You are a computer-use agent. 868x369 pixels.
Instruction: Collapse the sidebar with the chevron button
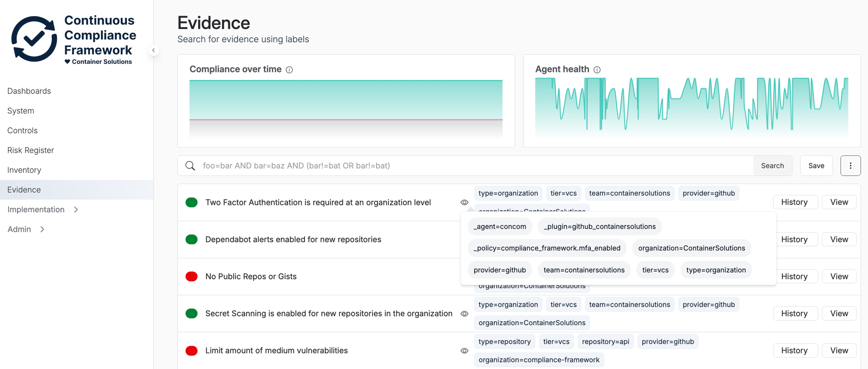pos(154,50)
